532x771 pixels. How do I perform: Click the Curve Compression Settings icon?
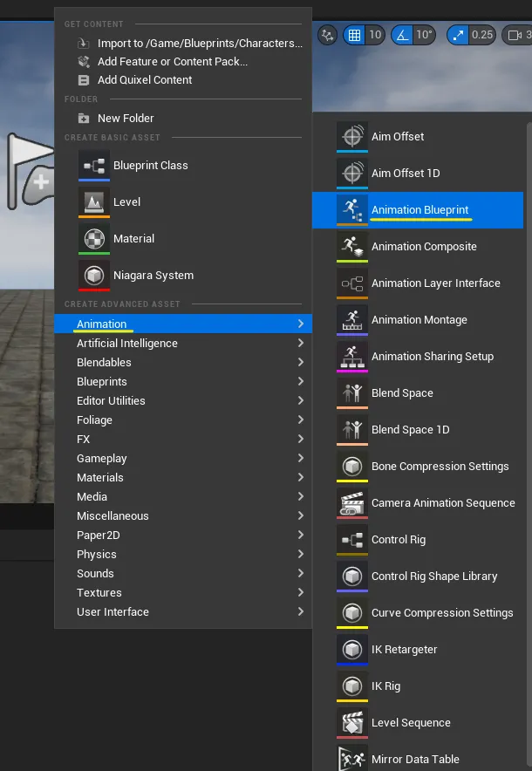[x=352, y=612]
